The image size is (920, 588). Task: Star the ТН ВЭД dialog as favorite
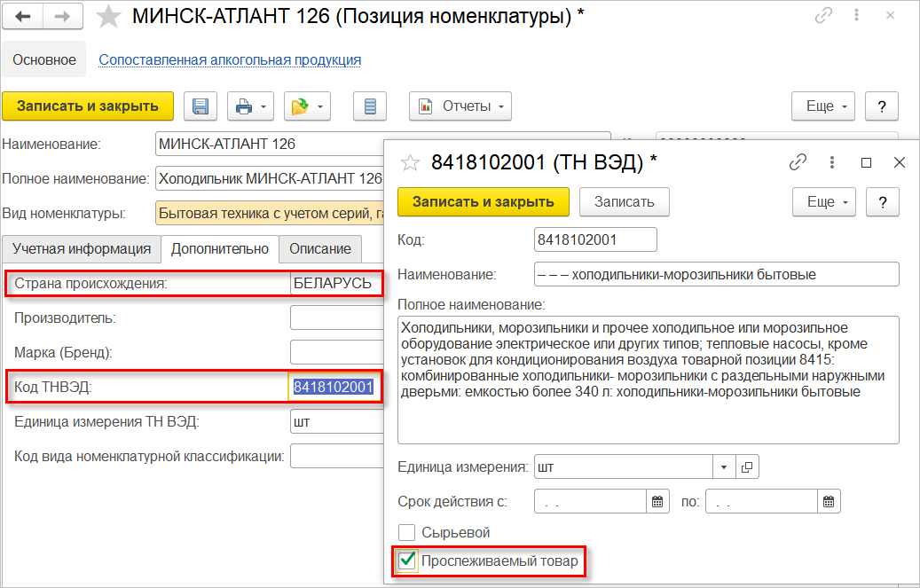tap(410, 162)
